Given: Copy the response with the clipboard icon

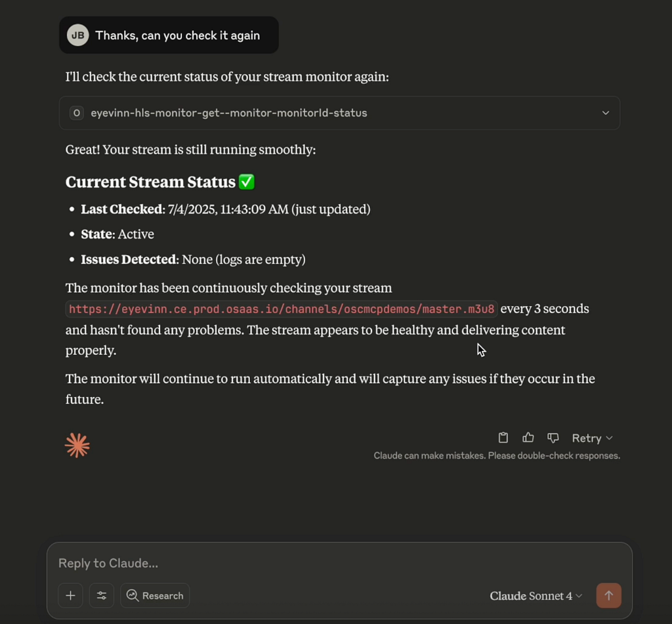Looking at the screenshot, I should point(503,438).
